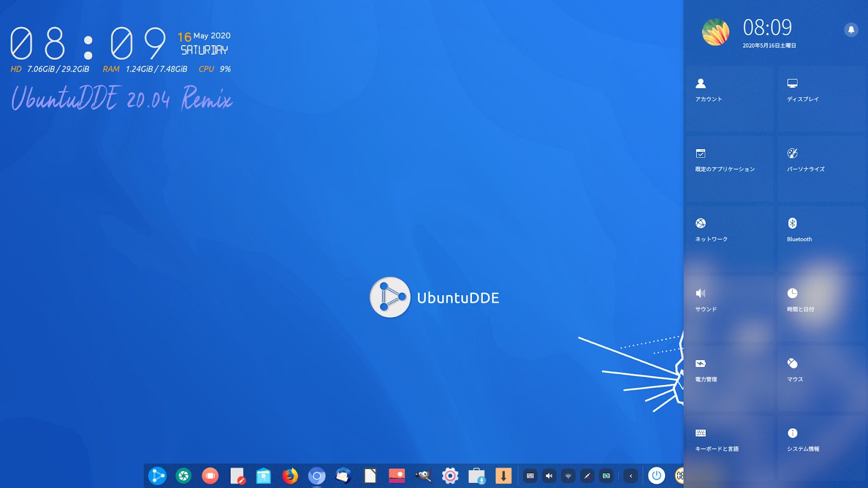Launch the file manager from the dock
868x488 pixels.
264,476
